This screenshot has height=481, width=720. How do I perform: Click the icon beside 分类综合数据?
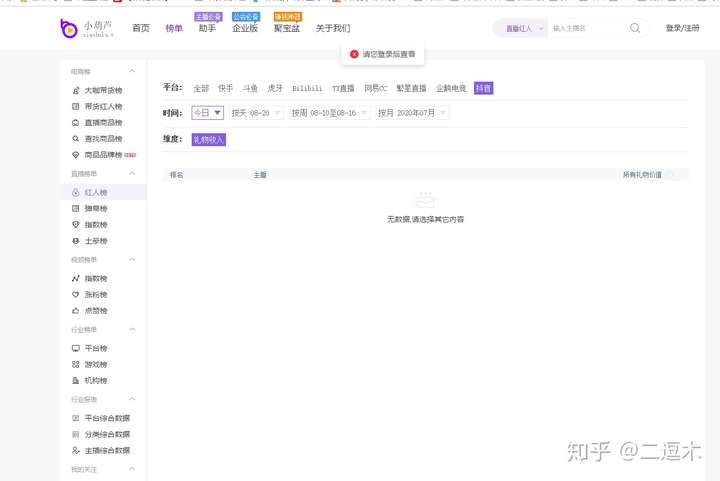pyautogui.click(x=76, y=434)
